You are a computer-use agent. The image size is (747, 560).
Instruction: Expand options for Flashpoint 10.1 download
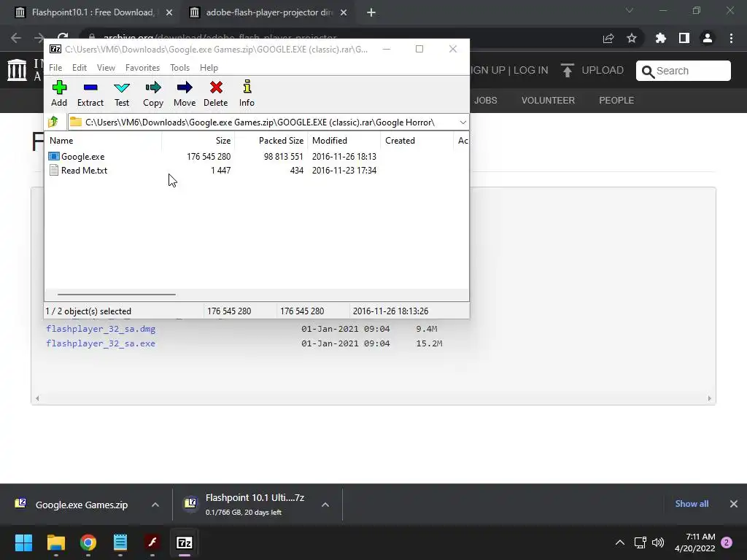(x=325, y=505)
